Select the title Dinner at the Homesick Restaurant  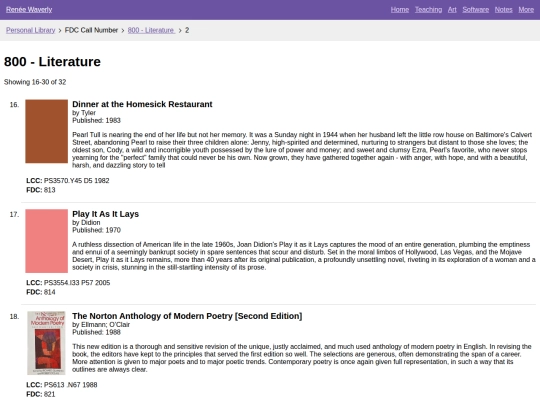142,104
